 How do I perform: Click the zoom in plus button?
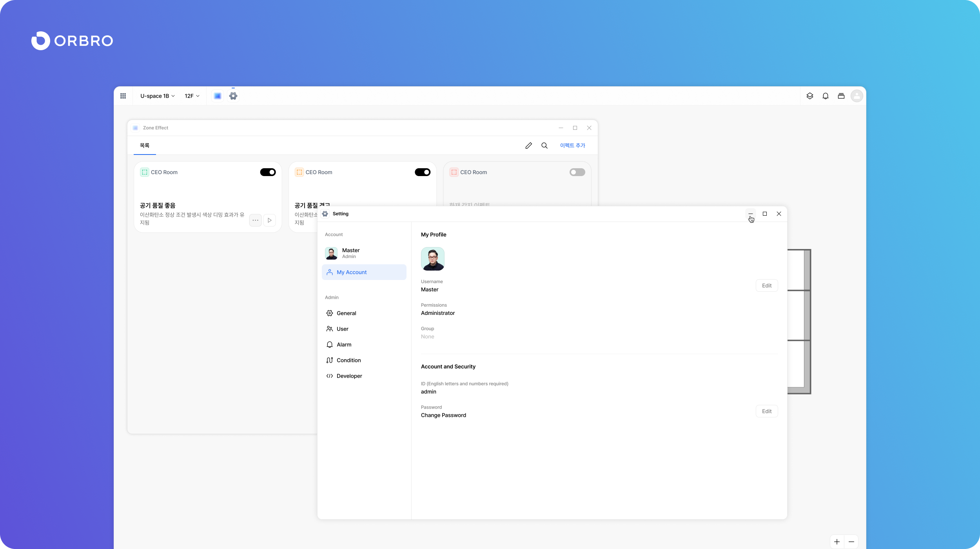pyautogui.click(x=837, y=542)
